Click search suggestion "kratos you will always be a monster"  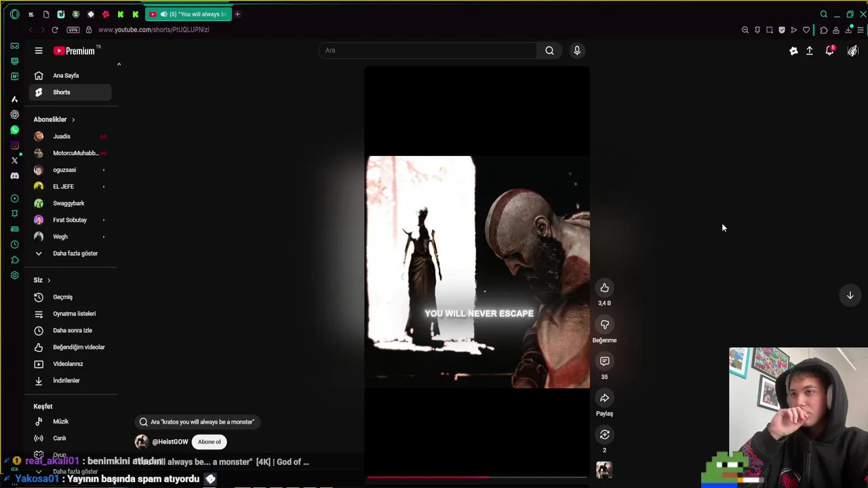tap(197, 422)
